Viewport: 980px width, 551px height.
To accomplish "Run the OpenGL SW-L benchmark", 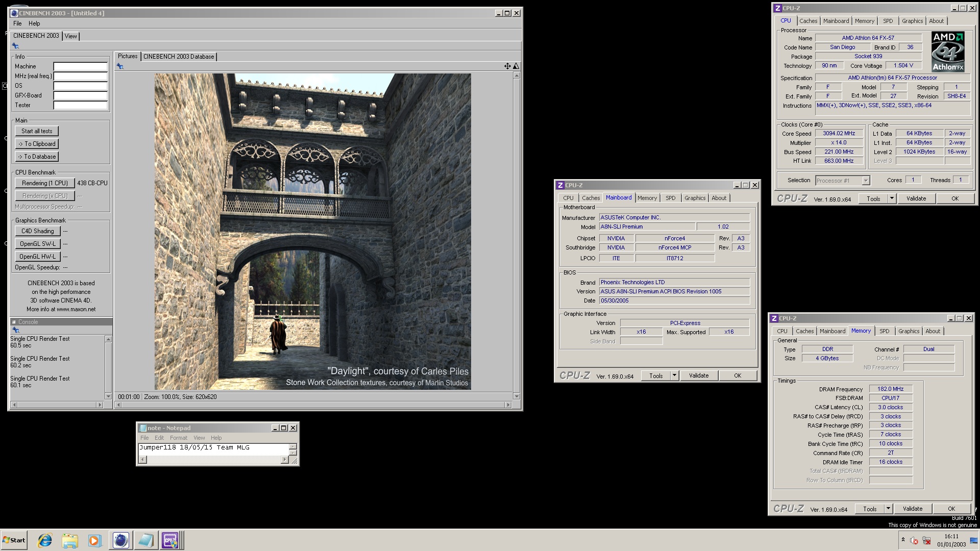I will coord(38,244).
